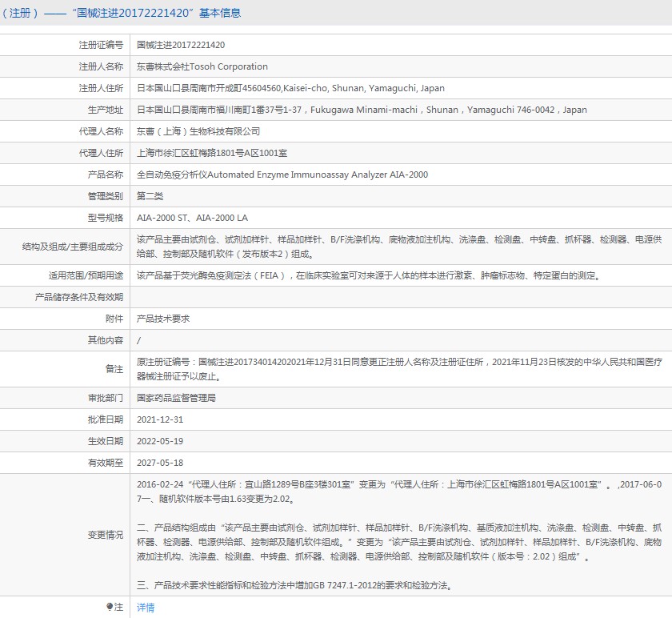Image resolution: width=672 pixels, height=618 pixels.
Task: Click the 生效日期 row label
Action: tap(106, 441)
